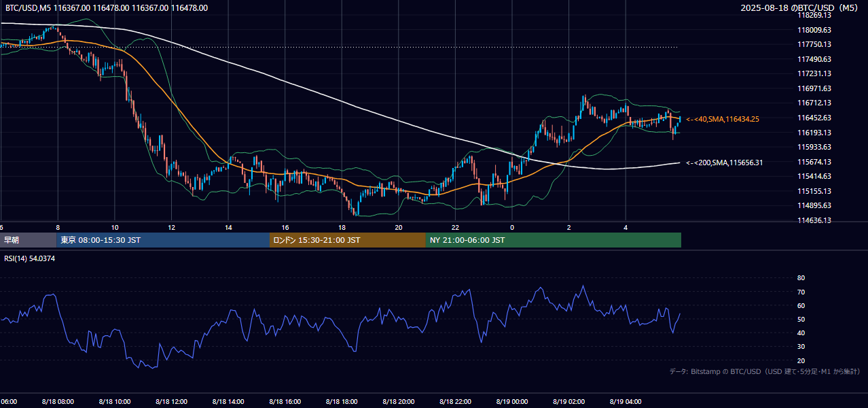Click price chart hour label 16
This screenshot has height=408, width=868.
click(285, 228)
